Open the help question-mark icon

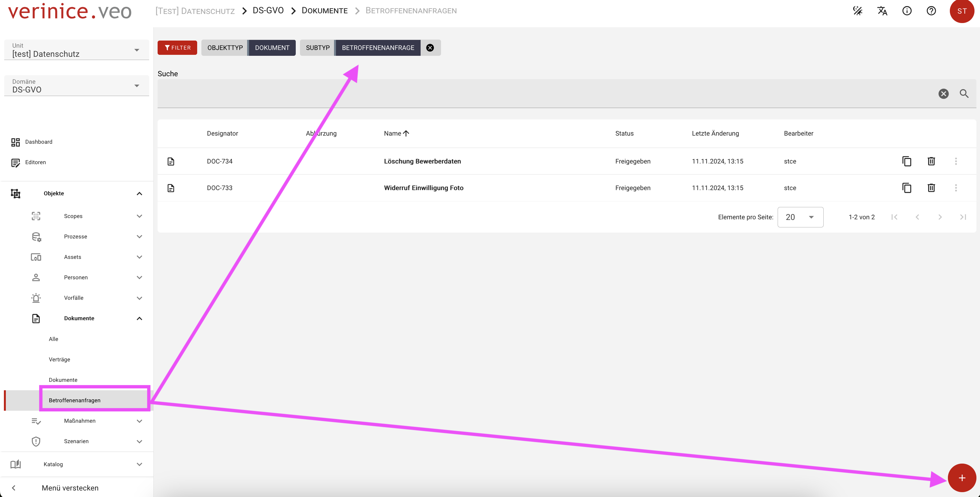[931, 11]
